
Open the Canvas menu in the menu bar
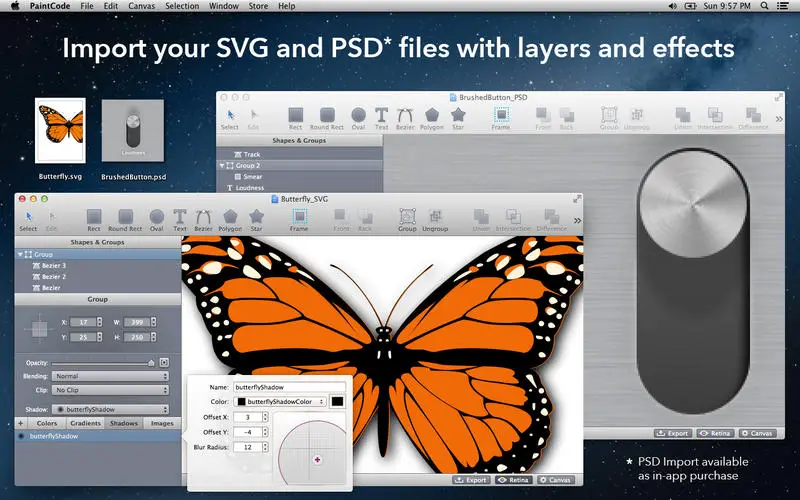coord(141,6)
